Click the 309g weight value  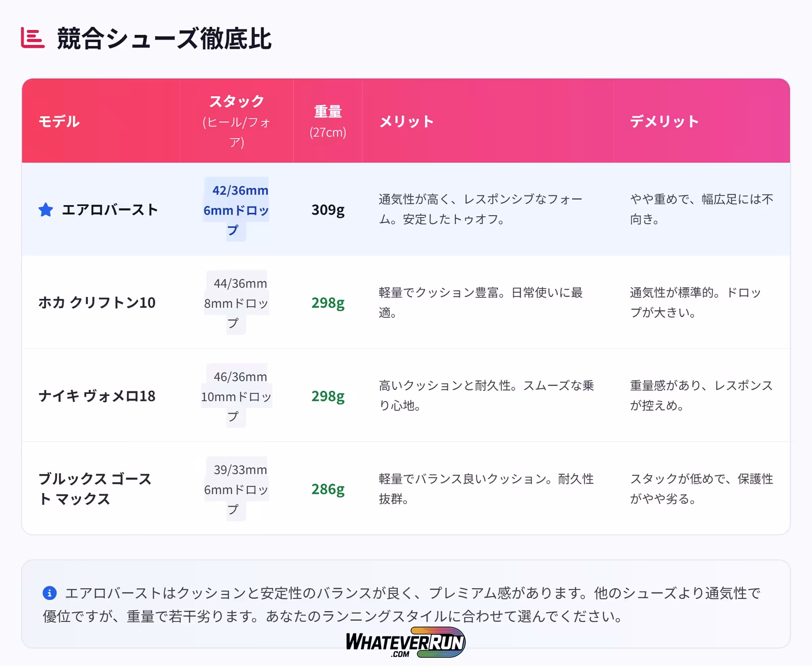(x=328, y=210)
